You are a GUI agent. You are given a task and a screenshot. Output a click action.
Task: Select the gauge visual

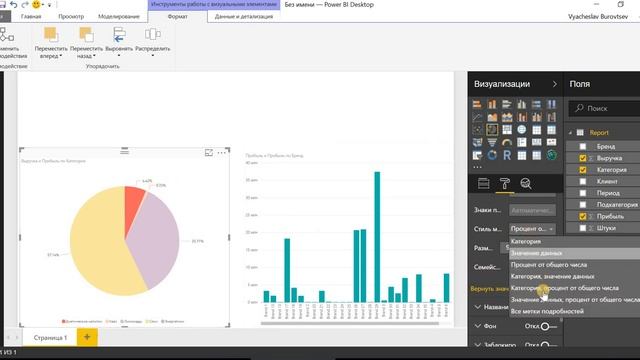[x=507, y=143]
